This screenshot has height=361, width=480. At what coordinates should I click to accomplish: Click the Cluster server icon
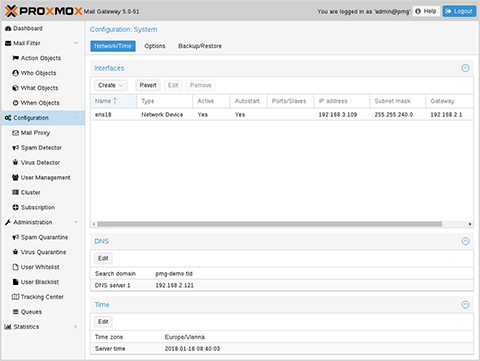15,192
